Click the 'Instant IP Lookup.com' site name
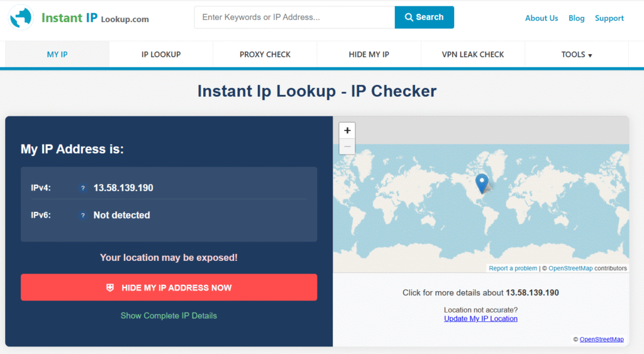Image resolution: width=644 pixels, height=354 pixels. 95,18
